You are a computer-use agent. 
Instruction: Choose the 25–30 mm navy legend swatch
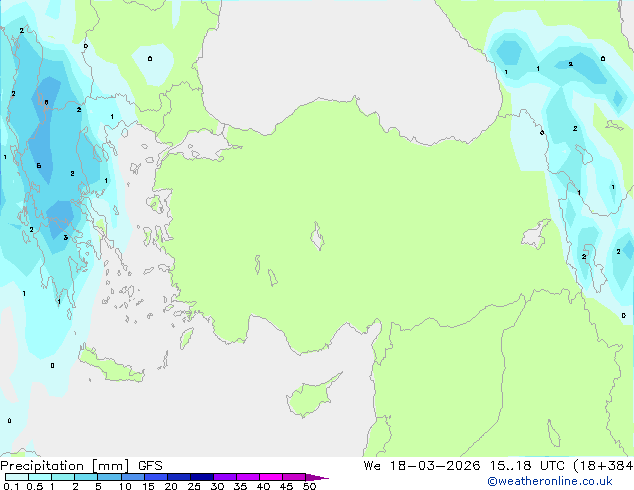[x=202, y=477]
